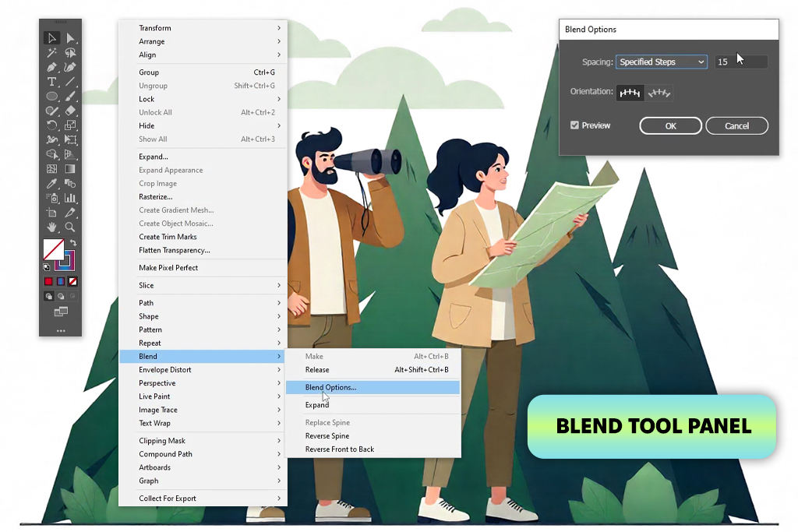798x532 pixels.
Task: Enable Draw Behind mode
Action: [61, 296]
